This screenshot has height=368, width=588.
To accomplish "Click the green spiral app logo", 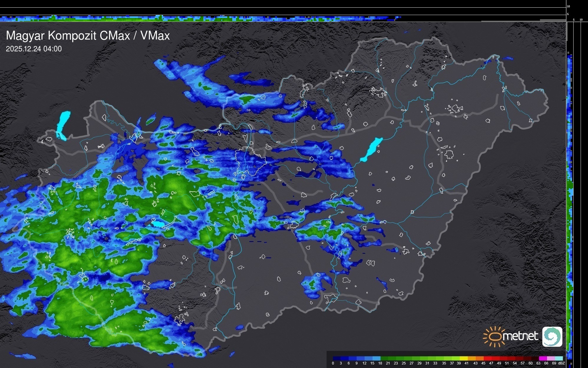I will 552,336.
